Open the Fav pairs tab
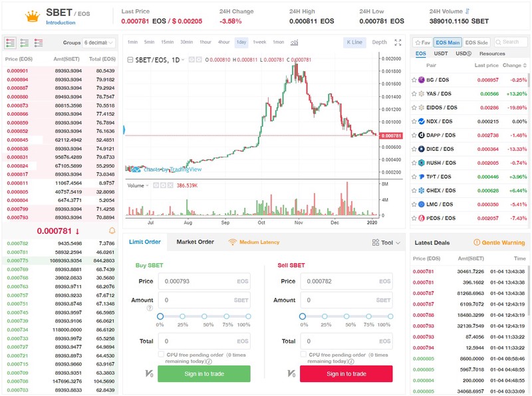Viewport: 532px width, 396px height. pos(422,43)
